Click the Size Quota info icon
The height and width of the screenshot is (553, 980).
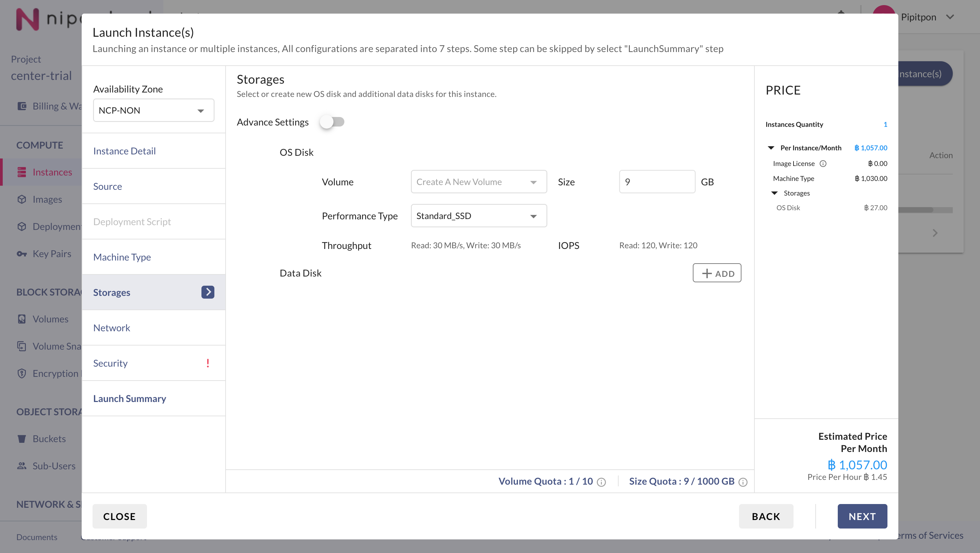point(742,482)
